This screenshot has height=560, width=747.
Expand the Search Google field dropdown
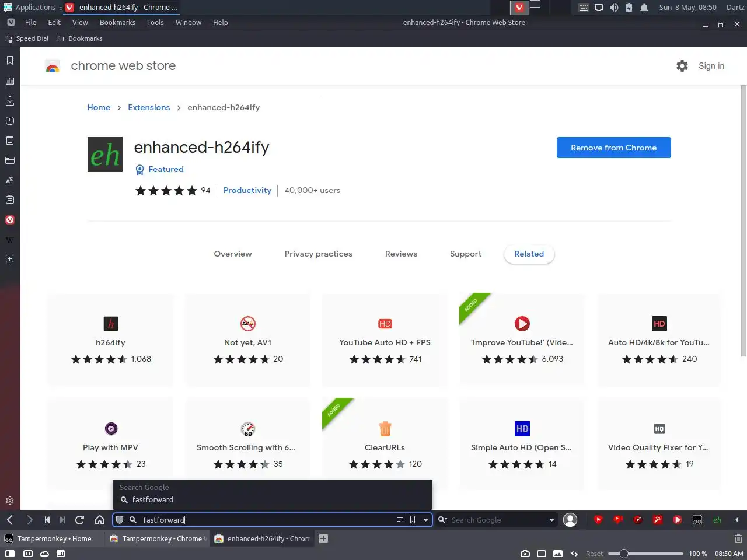pyautogui.click(x=551, y=520)
